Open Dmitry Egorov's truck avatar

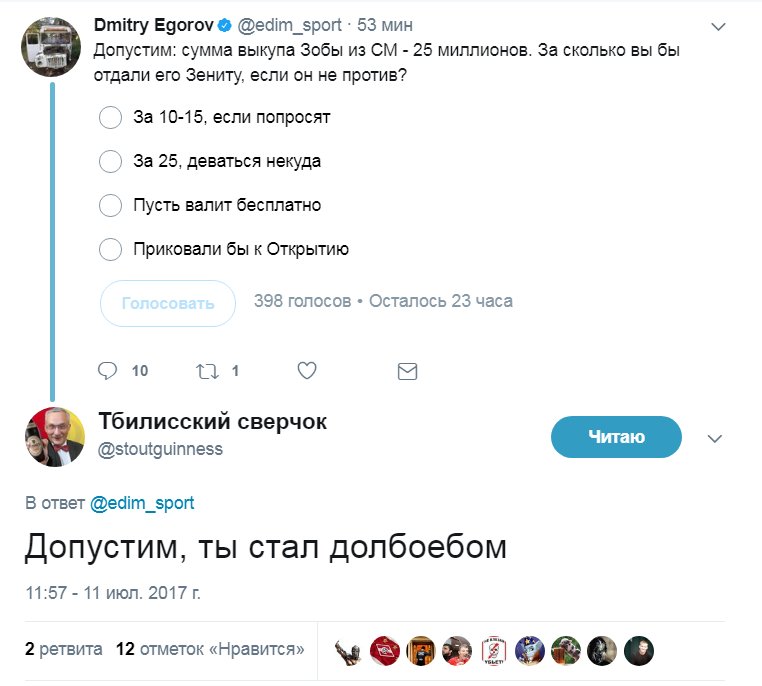(x=51, y=45)
